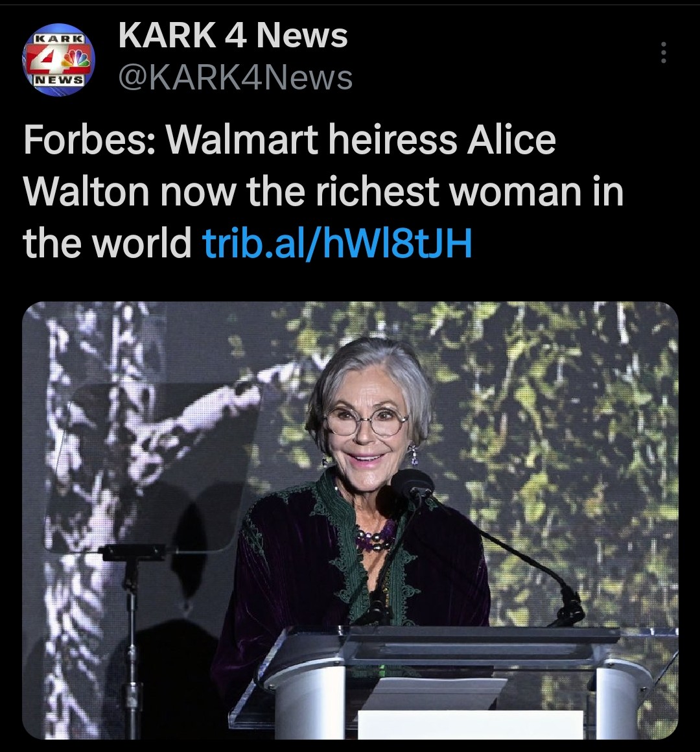Open the attached photo of the speaker
This screenshot has height=752, width=700.
(x=350, y=521)
